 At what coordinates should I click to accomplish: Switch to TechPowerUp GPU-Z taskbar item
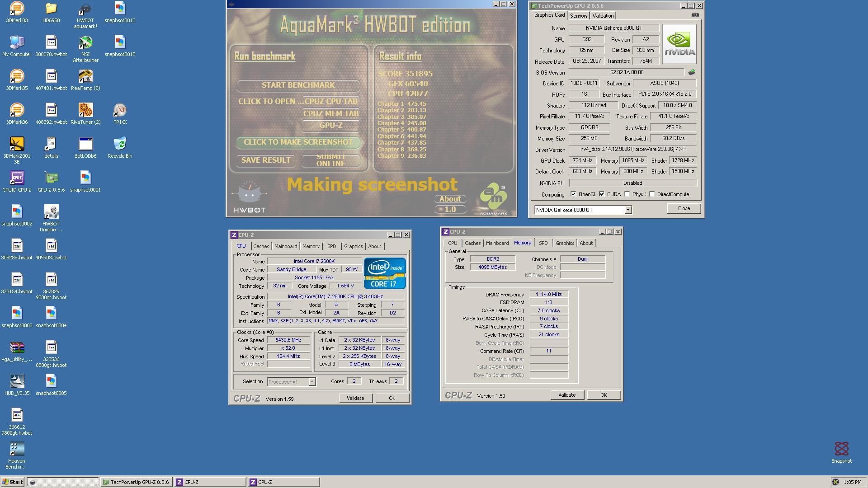pos(136,482)
